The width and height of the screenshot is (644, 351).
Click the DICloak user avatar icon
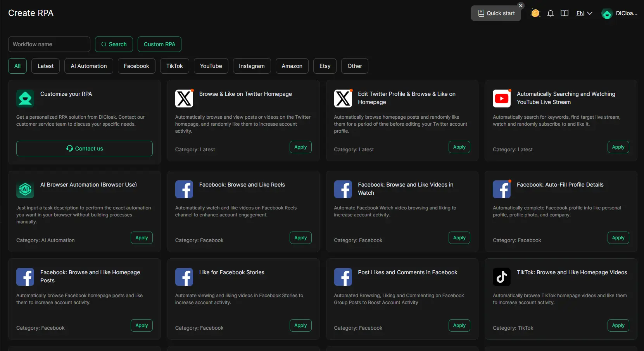(x=606, y=14)
